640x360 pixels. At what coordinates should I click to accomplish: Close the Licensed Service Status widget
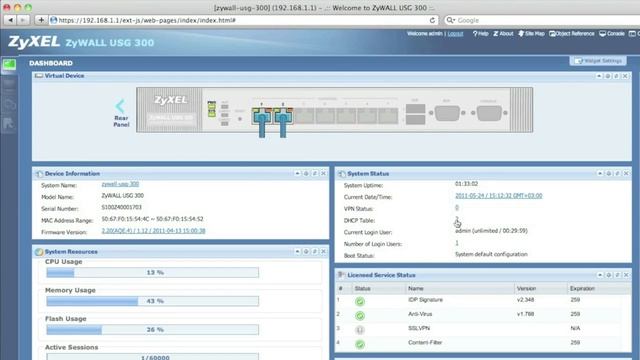(626, 275)
